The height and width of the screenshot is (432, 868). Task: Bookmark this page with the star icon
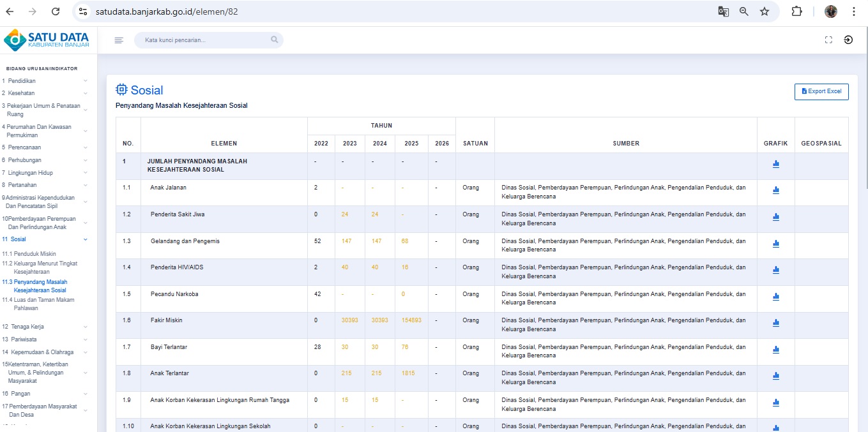coord(764,11)
